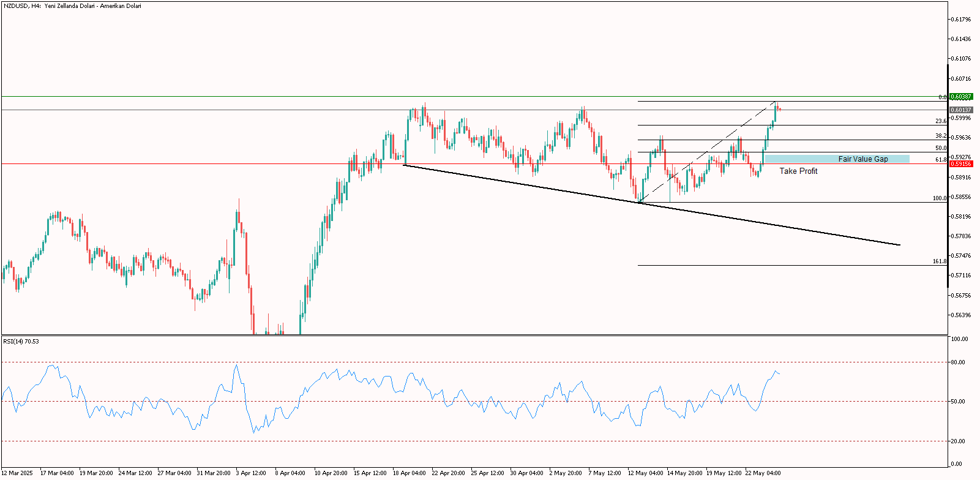980x480 pixels.
Task: Click the 17 Mar 04:00 time label
Action: coord(57,473)
